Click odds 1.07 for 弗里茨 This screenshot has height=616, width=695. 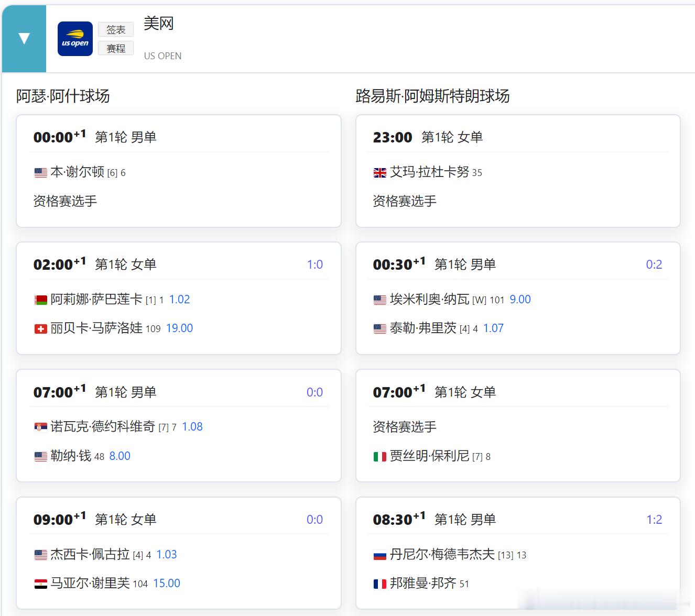tap(493, 328)
